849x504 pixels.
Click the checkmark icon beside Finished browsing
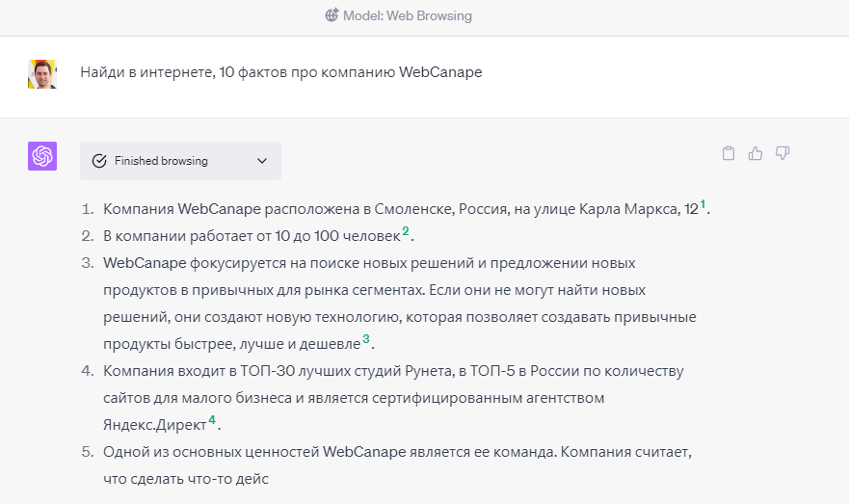(99, 161)
